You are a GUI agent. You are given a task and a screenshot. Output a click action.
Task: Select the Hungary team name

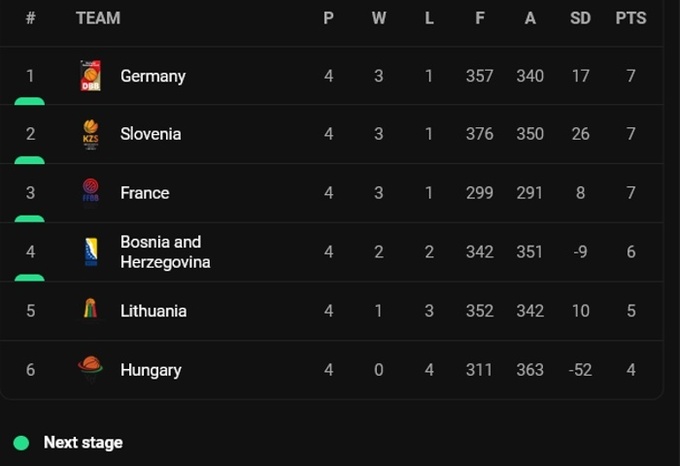pos(150,370)
